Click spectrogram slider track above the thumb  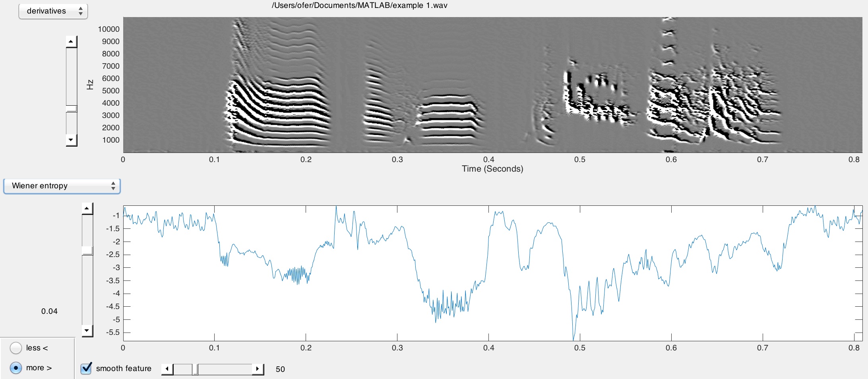[x=72, y=75]
